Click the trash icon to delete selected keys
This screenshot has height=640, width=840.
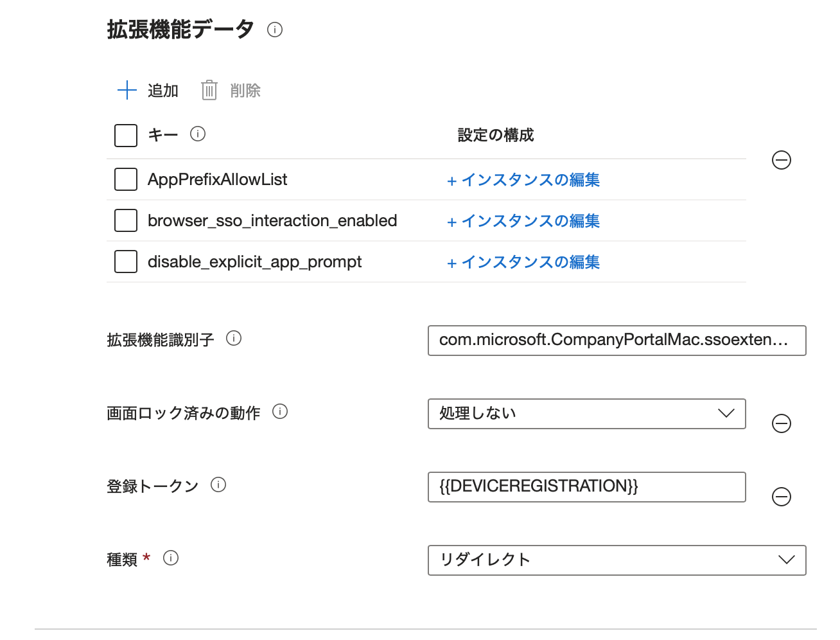point(209,90)
